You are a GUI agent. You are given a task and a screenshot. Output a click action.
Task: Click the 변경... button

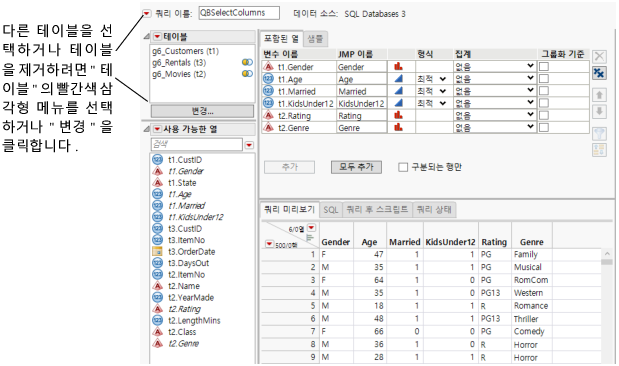coord(202,111)
